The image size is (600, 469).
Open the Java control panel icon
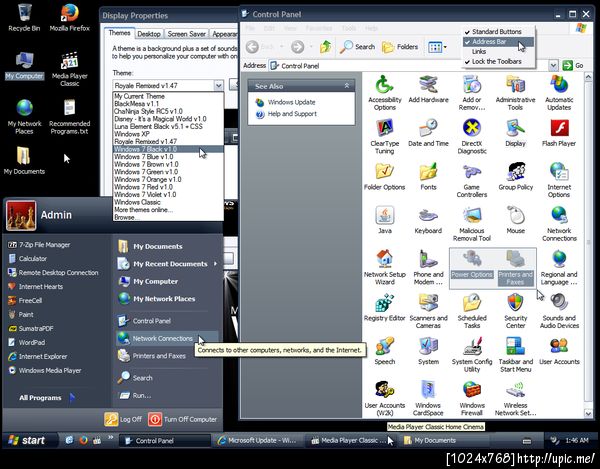[385, 220]
